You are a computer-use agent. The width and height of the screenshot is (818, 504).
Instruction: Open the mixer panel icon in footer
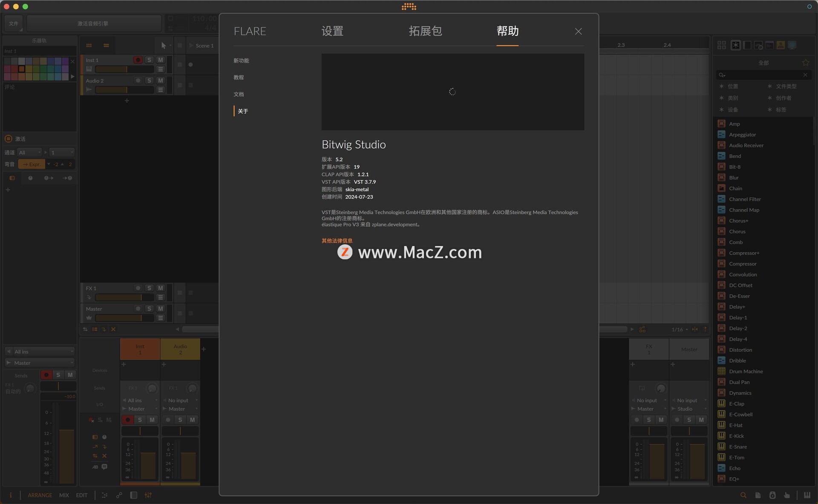pyautogui.click(x=148, y=495)
